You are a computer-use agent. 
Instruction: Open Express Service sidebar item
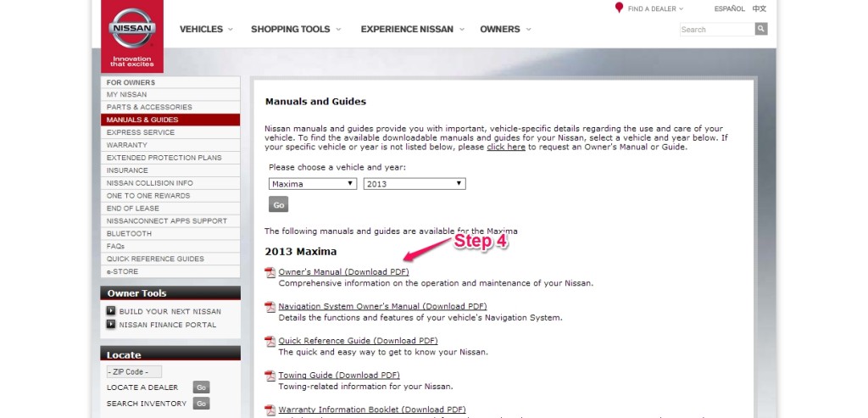pos(170,132)
